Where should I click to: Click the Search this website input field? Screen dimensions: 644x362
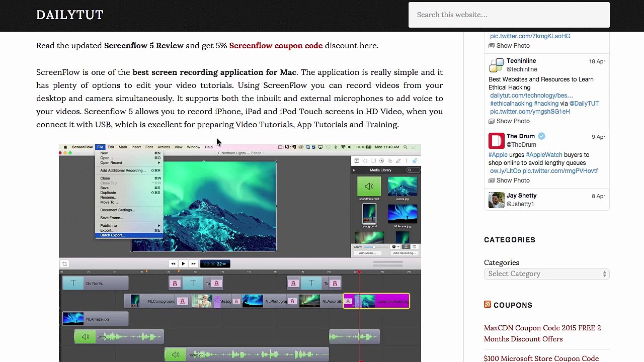coord(509,15)
